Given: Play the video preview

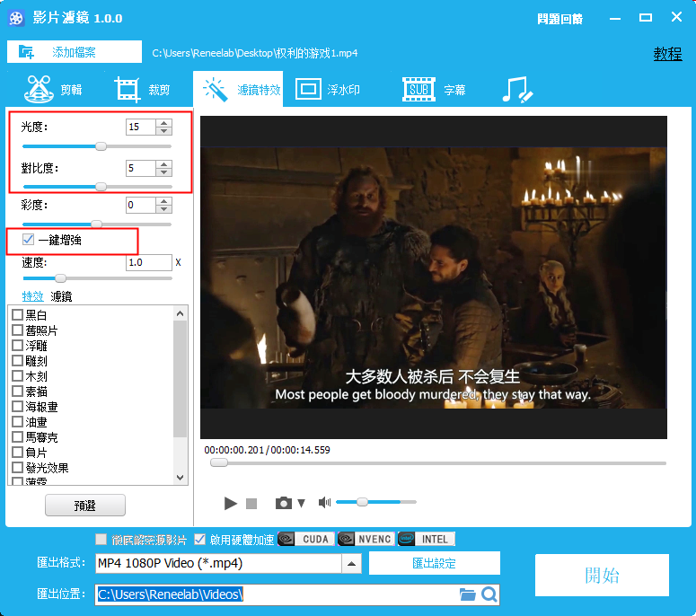Looking at the screenshot, I should click(231, 503).
